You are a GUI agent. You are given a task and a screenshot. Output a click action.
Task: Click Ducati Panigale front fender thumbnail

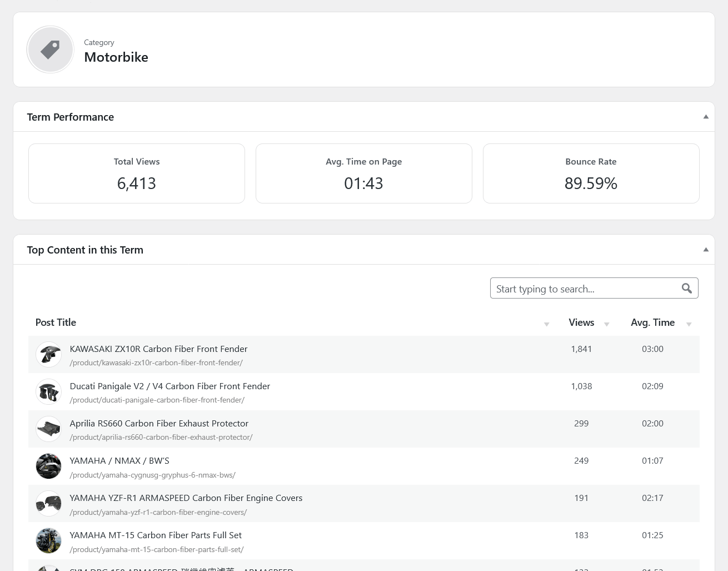pyautogui.click(x=49, y=392)
